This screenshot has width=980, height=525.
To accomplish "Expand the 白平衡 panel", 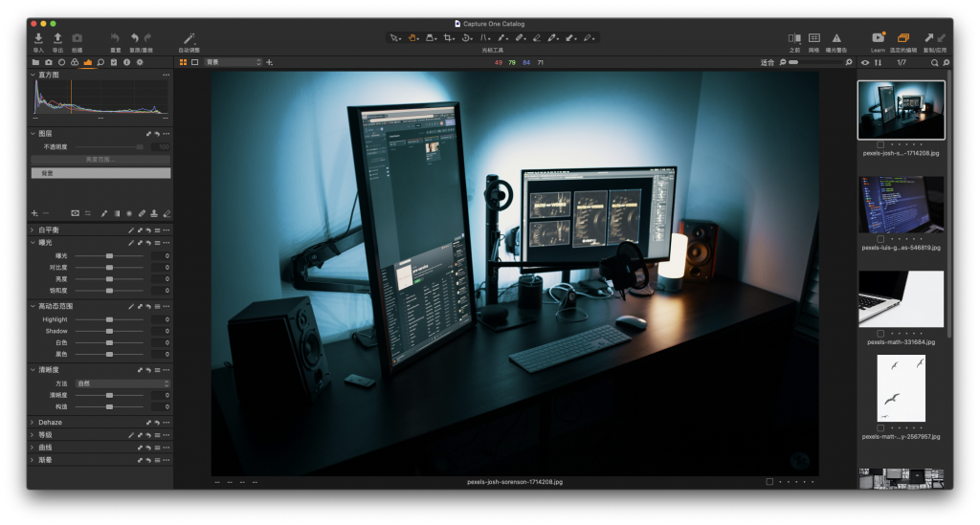I will pos(33,230).
